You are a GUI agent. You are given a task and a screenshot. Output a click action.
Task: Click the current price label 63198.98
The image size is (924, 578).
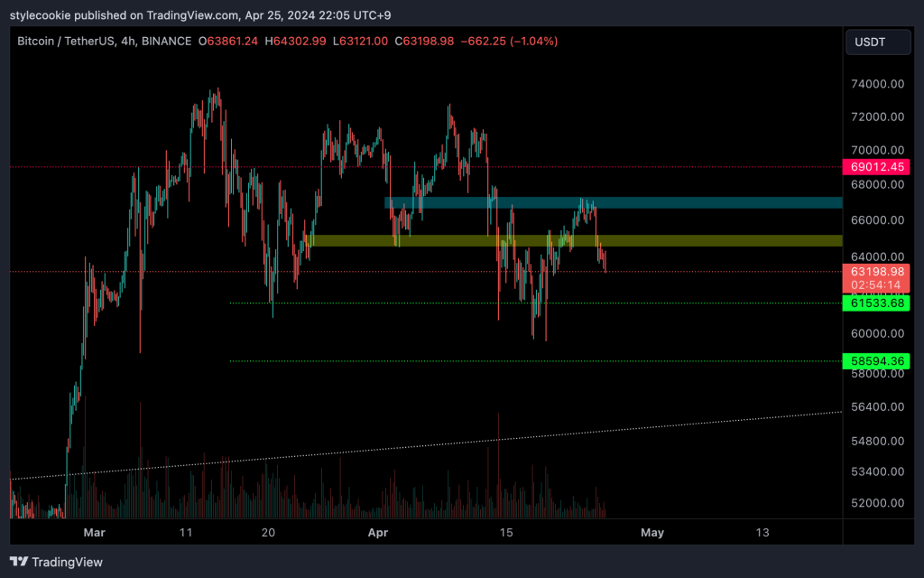click(x=874, y=271)
